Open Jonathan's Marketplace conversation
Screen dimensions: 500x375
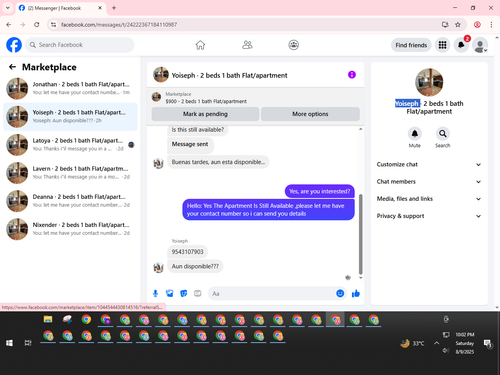tap(70, 89)
